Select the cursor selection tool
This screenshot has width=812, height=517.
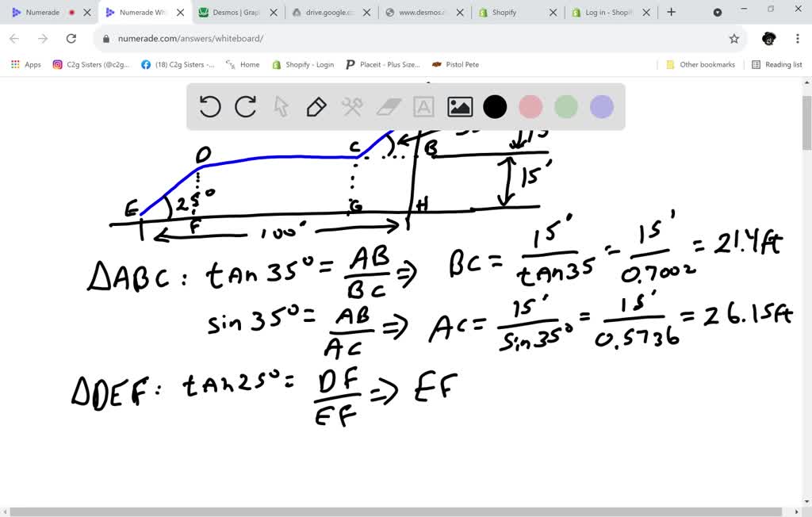(281, 106)
